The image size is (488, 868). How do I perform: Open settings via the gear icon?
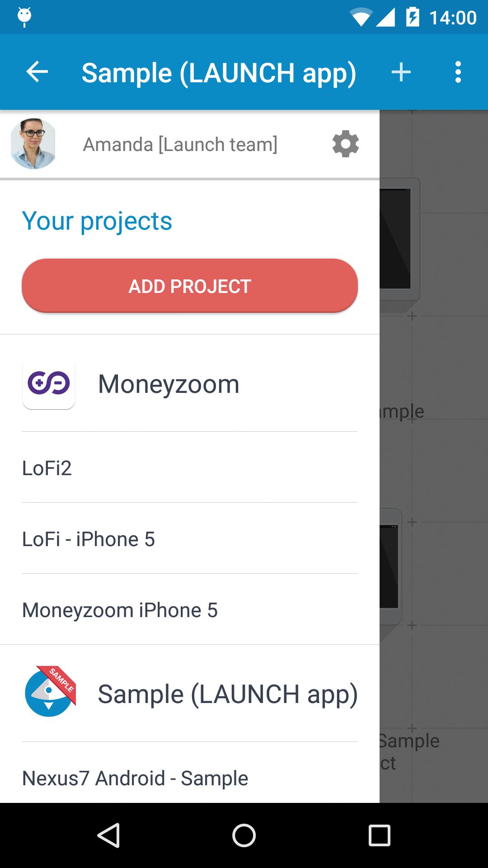tap(346, 144)
